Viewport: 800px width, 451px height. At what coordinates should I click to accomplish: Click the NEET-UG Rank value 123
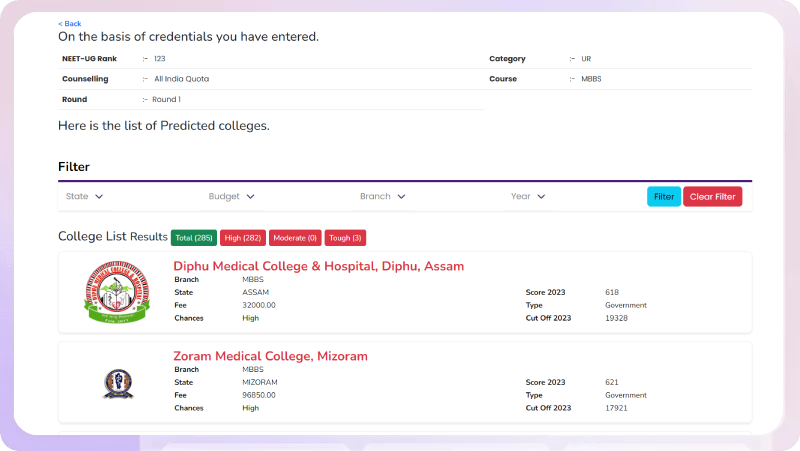160,59
